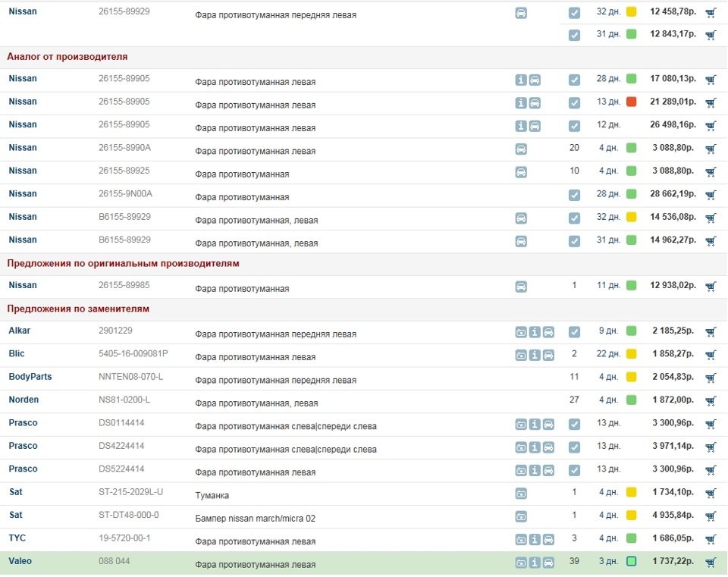Click '22 дн.' delivery time on Blic row

coord(609,354)
